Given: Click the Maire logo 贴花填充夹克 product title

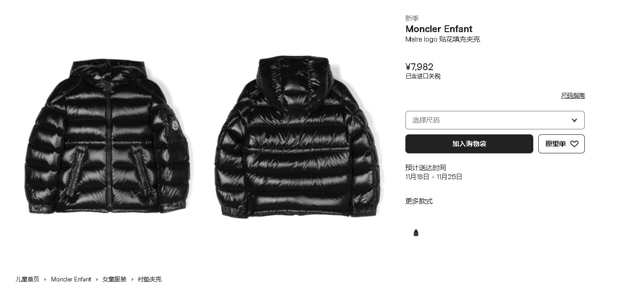Looking at the screenshot, I should [442, 39].
